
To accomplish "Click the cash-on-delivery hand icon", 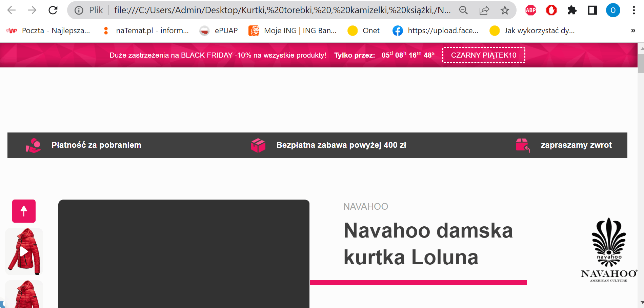I will point(33,145).
